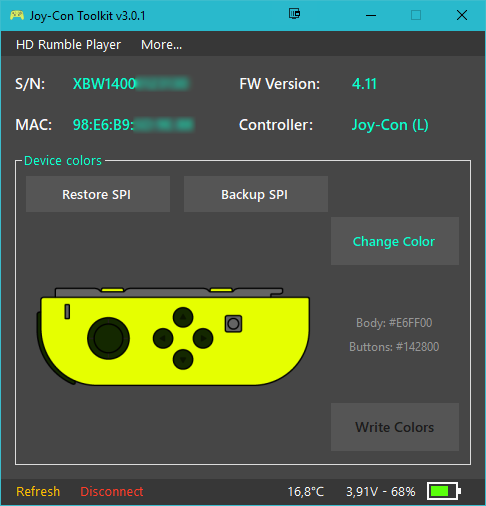Click the picture-in-picture icon in title bar

click(x=294, y=14)
